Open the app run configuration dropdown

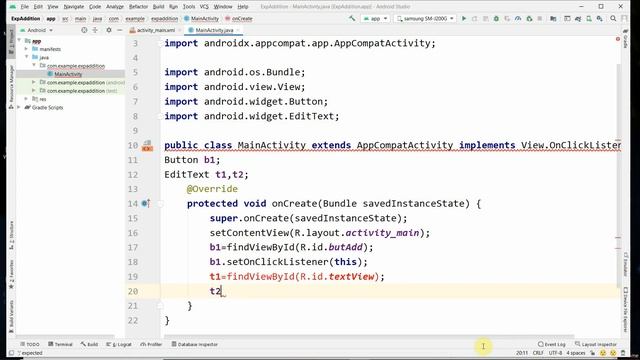point(375,18)
